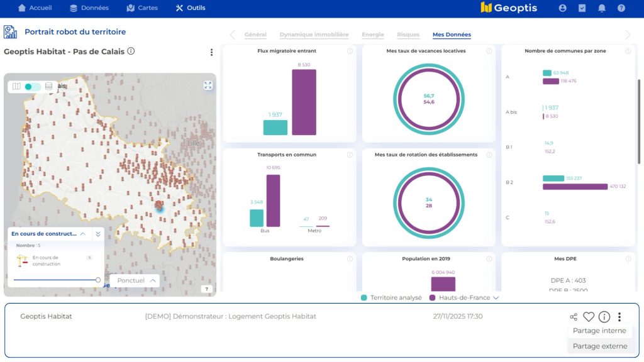Click the notifications bell icon
This screenshot has height=362, width=644.
click(x=602, y=8)
